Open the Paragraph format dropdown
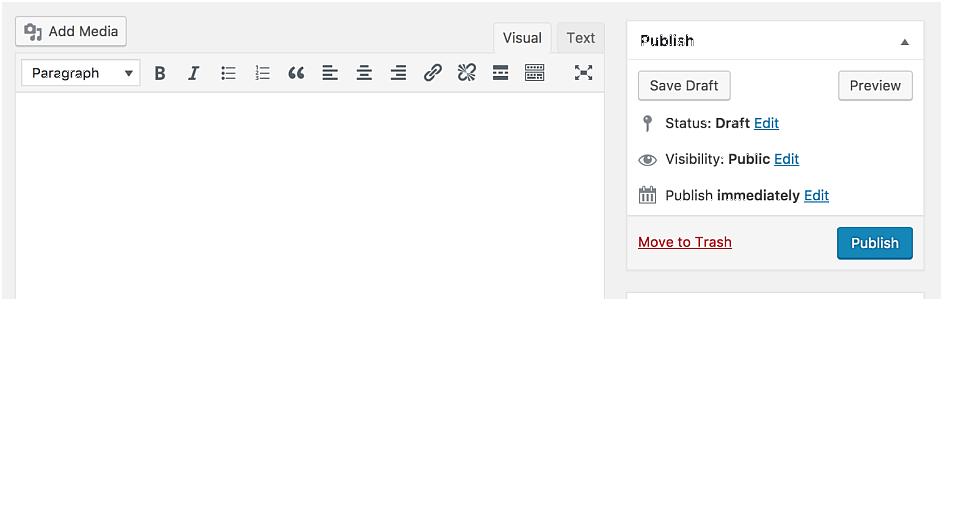The height and width of the screenshot is (531, 962). tap(81, 73)
